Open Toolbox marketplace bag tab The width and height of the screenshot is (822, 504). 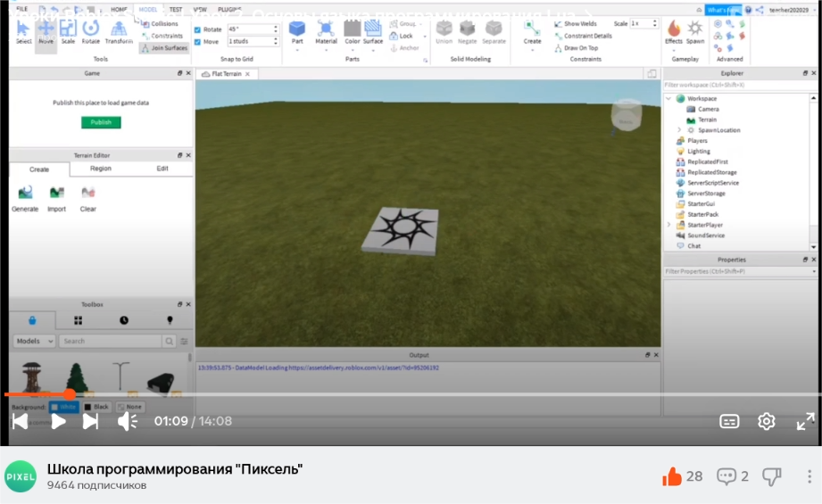coord(32,320)
